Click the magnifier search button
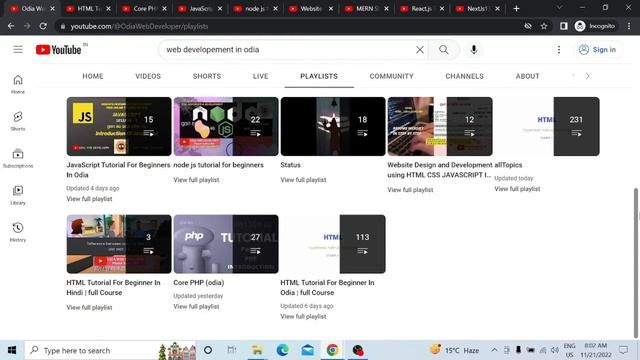Viewport: 640px width, 360px height. tap(444, 50)
